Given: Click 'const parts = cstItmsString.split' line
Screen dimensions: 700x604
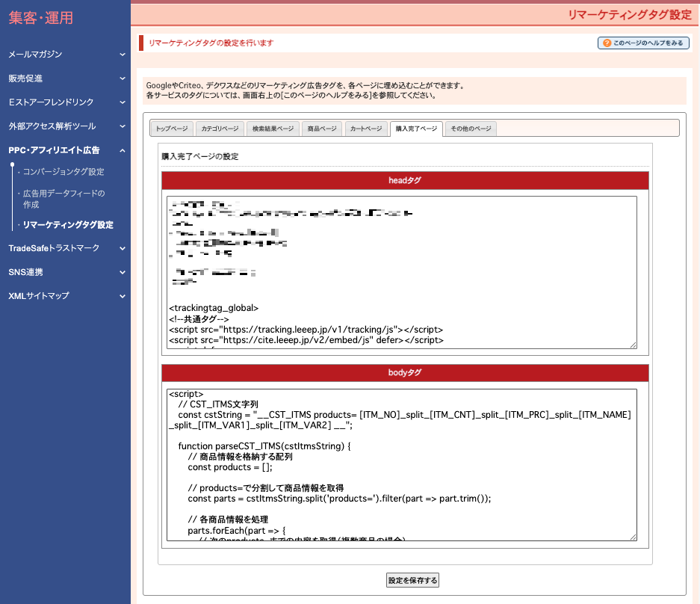Looking at the screenshot, I should tap(339, 499).
